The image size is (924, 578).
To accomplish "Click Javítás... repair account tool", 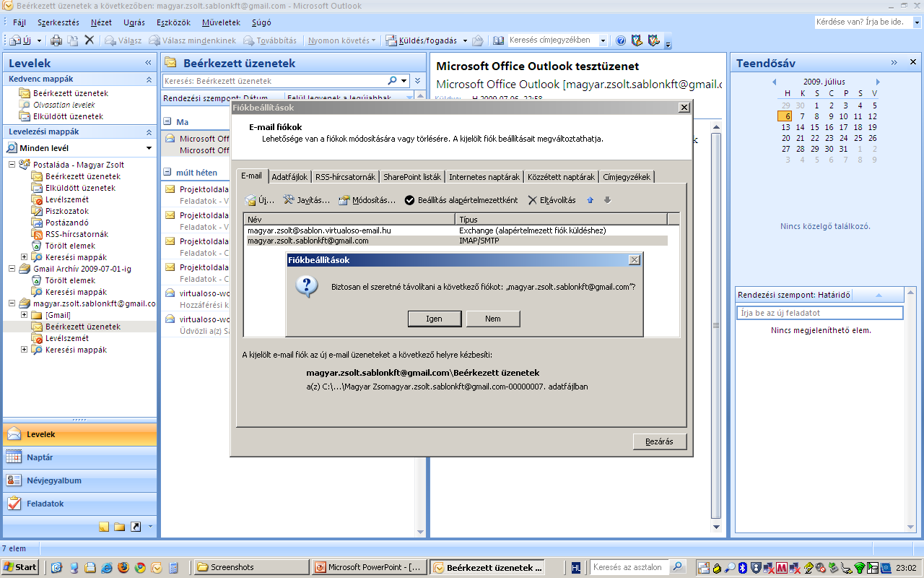I will [307, 200].
